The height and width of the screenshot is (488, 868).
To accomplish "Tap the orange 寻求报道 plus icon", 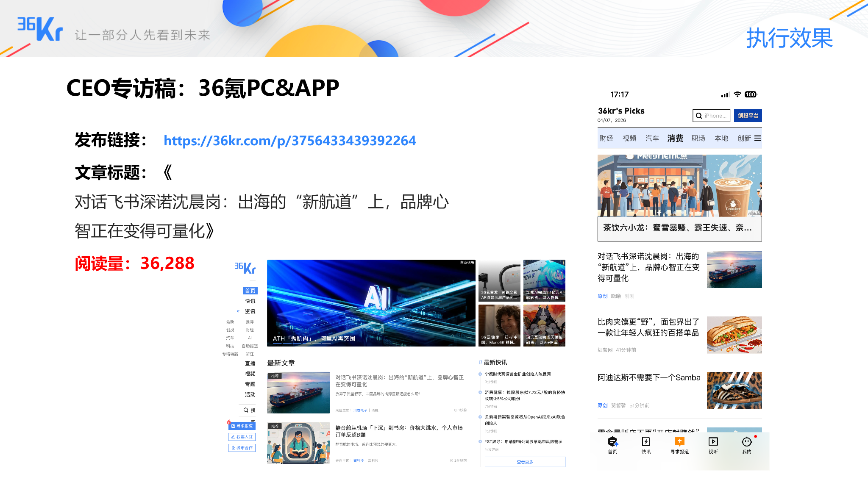I will tap(679, 441).
